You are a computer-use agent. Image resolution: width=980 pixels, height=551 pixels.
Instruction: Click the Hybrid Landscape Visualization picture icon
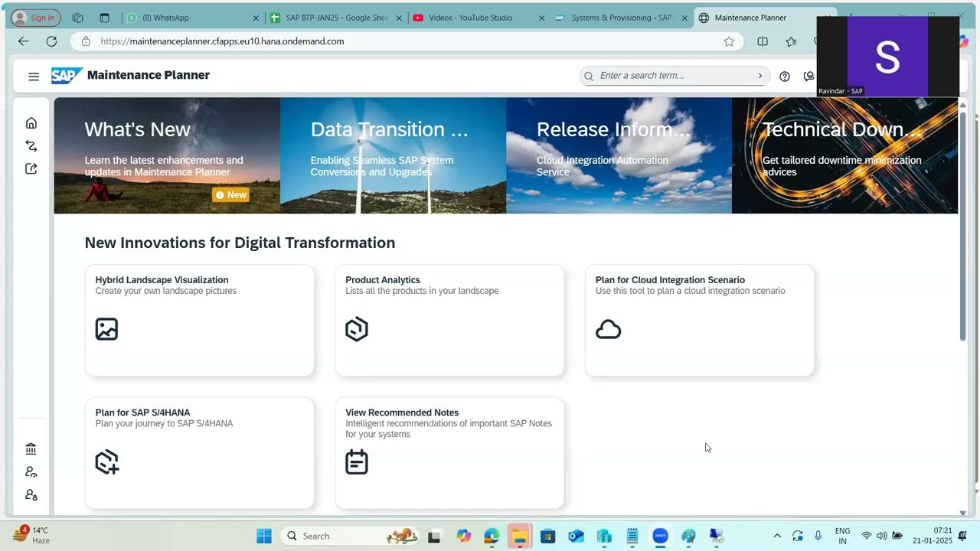pos(106,329)
